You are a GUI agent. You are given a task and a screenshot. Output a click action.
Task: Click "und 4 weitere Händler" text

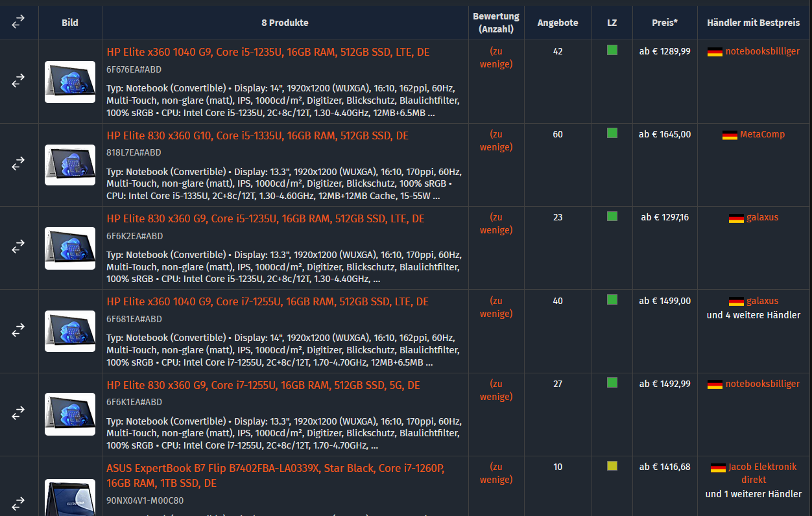click(x=754, y=315)
